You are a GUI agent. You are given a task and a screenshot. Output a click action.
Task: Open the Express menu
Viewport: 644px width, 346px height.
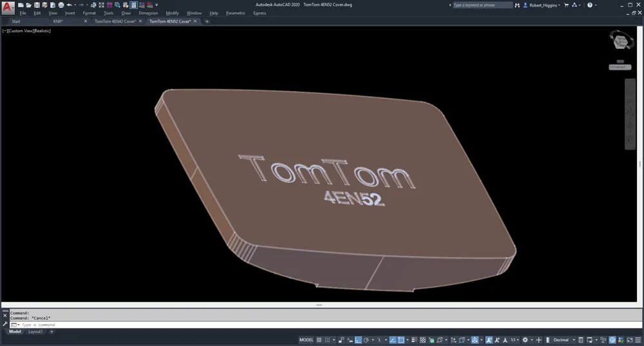tap(260, 13)
